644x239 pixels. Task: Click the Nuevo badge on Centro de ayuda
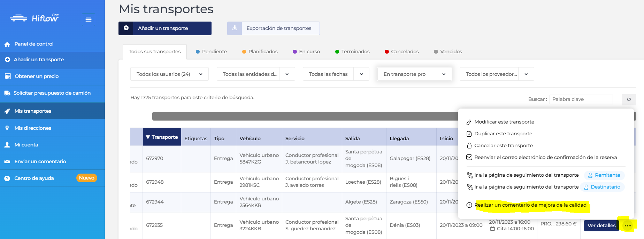86,178
